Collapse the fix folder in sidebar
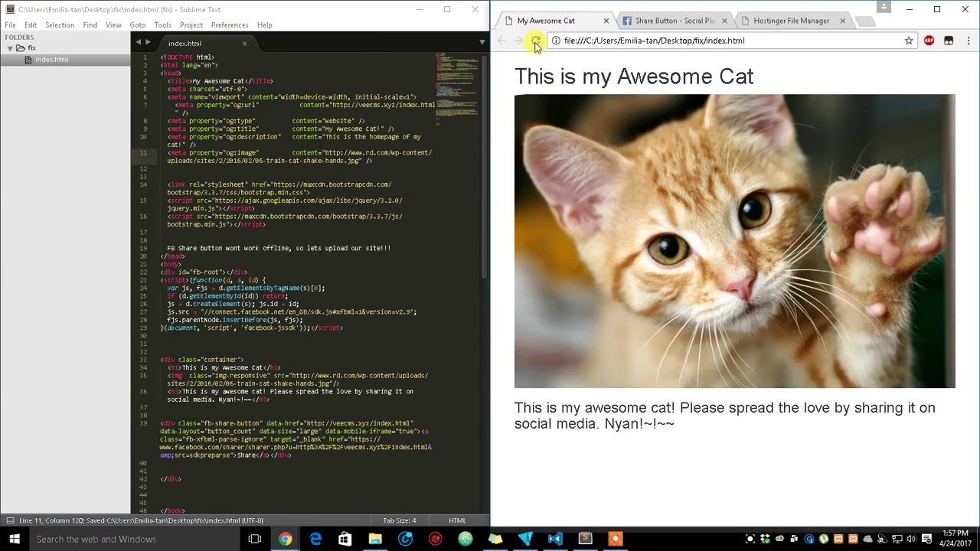Viewport: 980px width, 551px height. (x=10, y=48)
